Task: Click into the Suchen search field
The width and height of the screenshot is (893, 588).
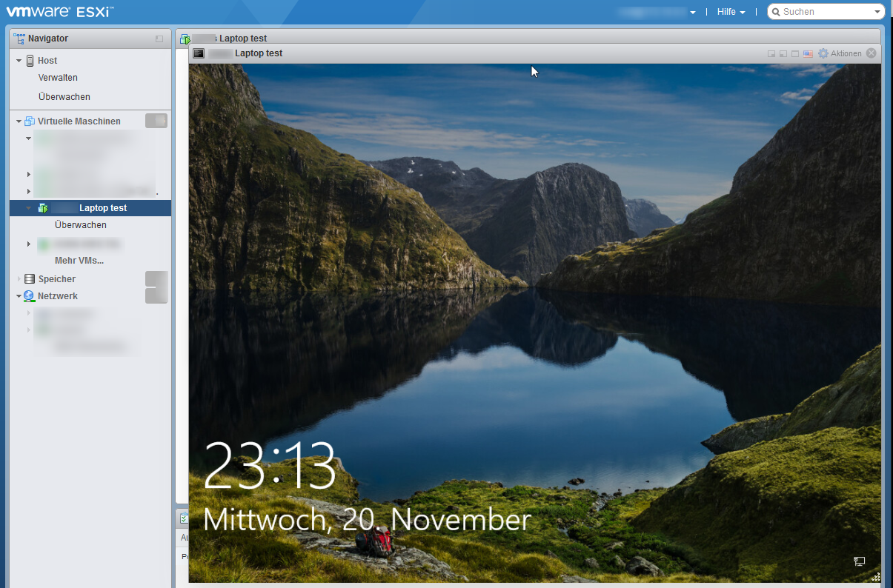Action: pyautogui.click(x=825, y=12)
